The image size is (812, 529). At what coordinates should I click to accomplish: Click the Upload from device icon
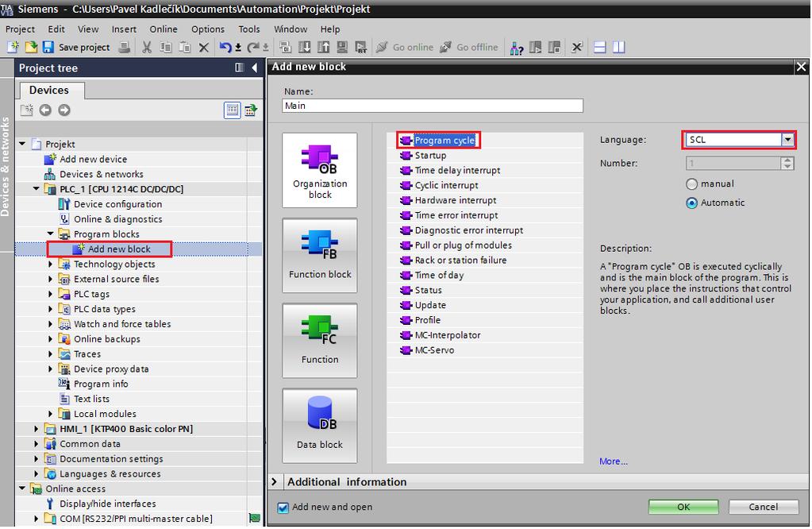coord(323,47)
